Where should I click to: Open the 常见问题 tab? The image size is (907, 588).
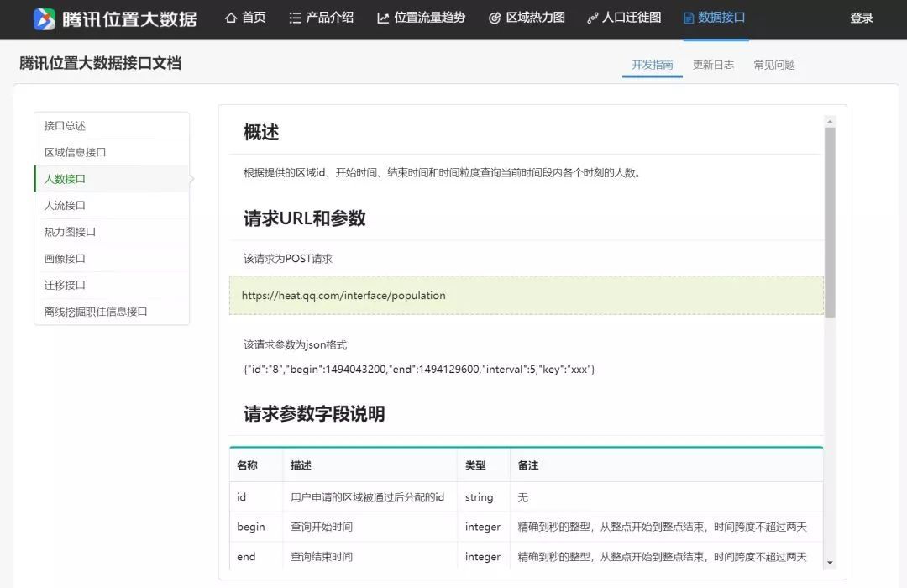(774, 65)
